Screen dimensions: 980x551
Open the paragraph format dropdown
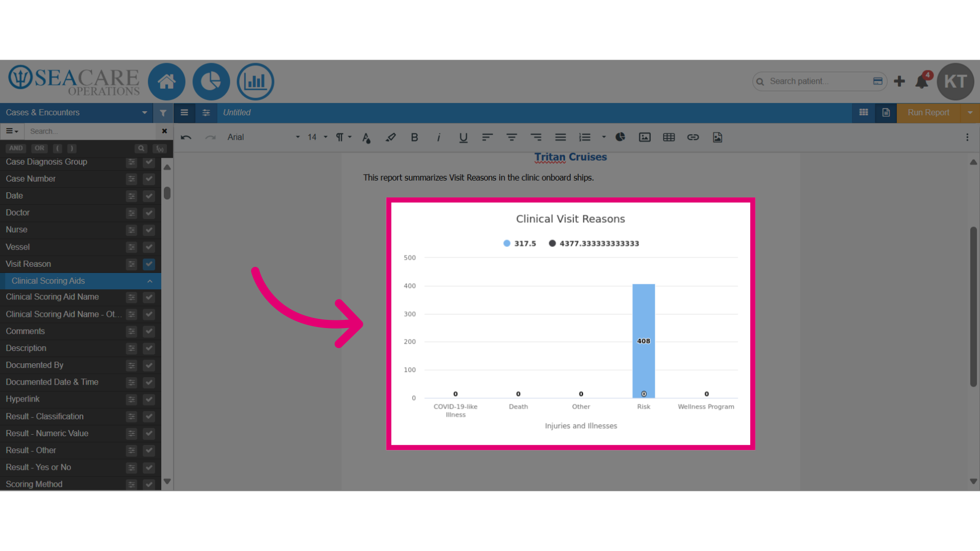click(344, 137)
